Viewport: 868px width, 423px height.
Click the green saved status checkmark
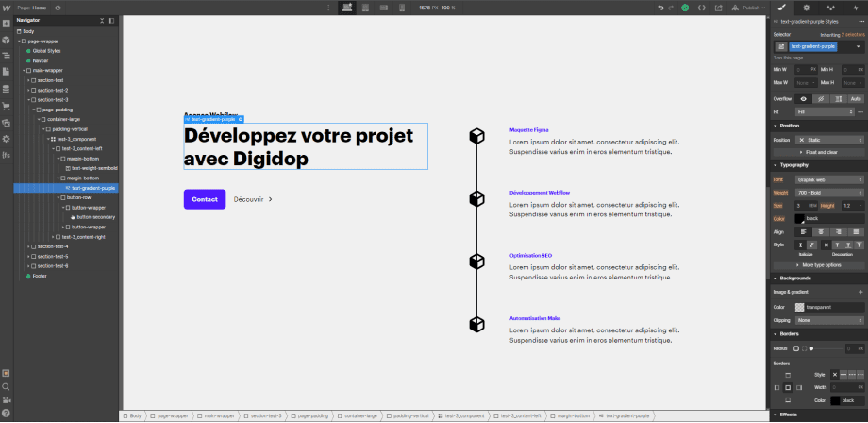[685, 8]
